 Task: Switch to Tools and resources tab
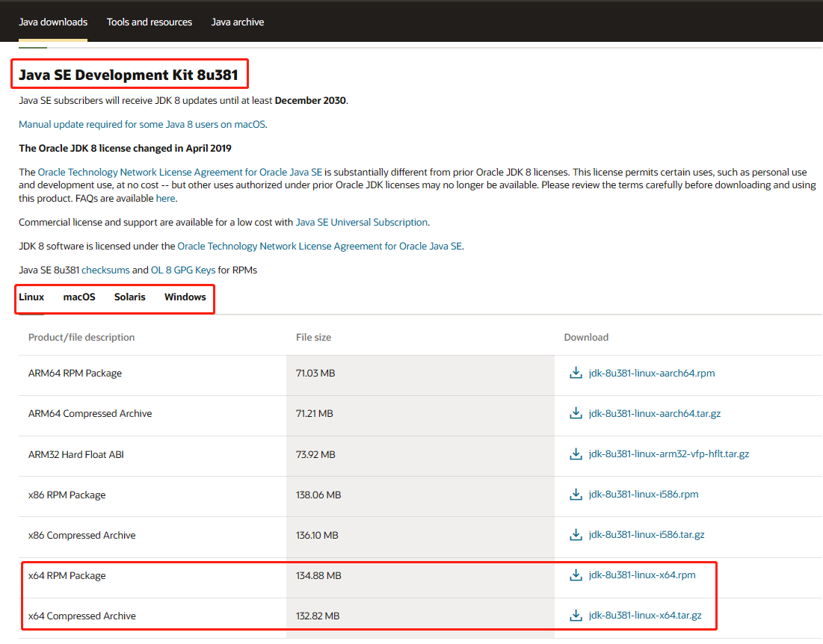pos(149,22)
